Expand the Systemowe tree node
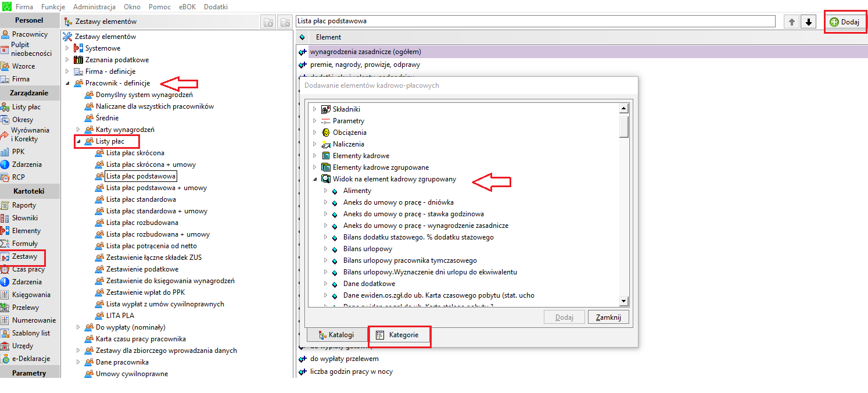 (x=67, y=48)
